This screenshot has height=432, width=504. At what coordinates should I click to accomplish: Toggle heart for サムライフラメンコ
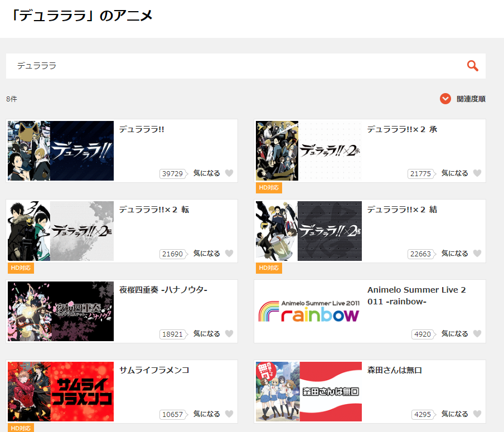(229, 414)
